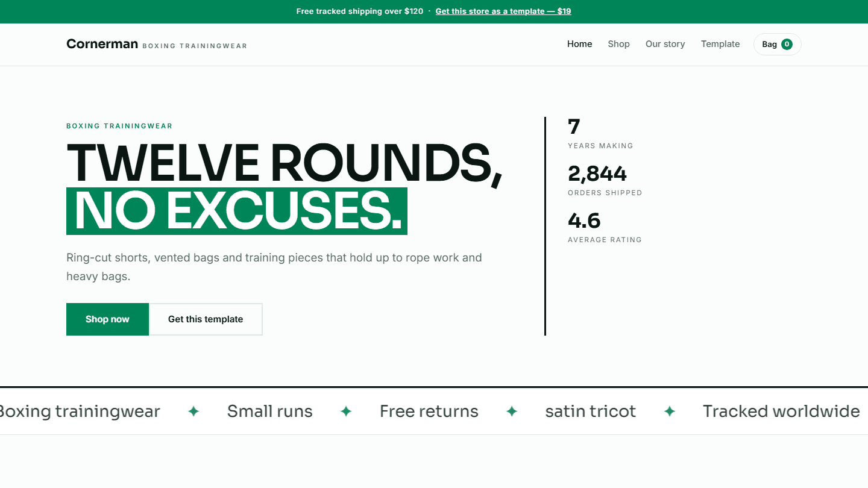Screen dimensions: 868x488
Task: Open the Shop nav item
Action: pos(618,44)
